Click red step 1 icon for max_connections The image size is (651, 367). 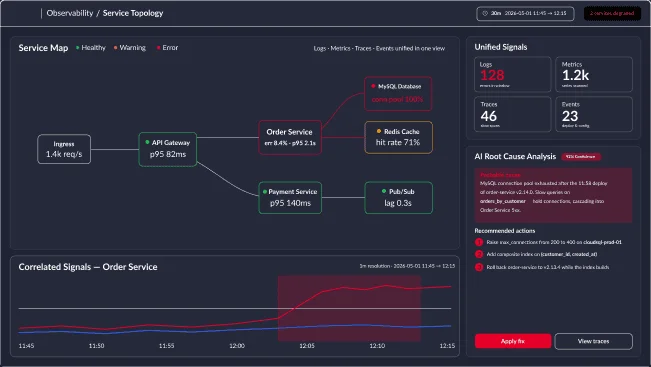click(x=479, y=242)
